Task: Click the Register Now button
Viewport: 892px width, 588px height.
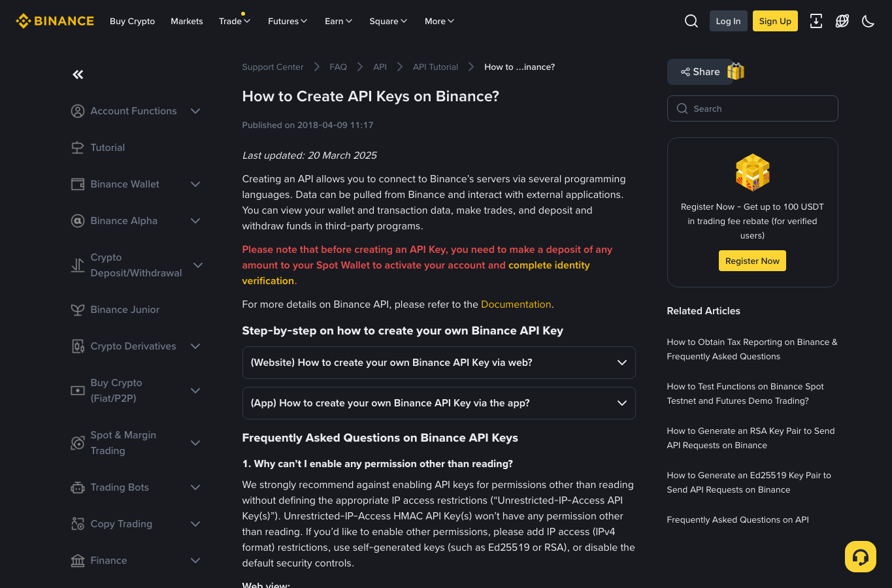Action: click(x=752, y=261)
